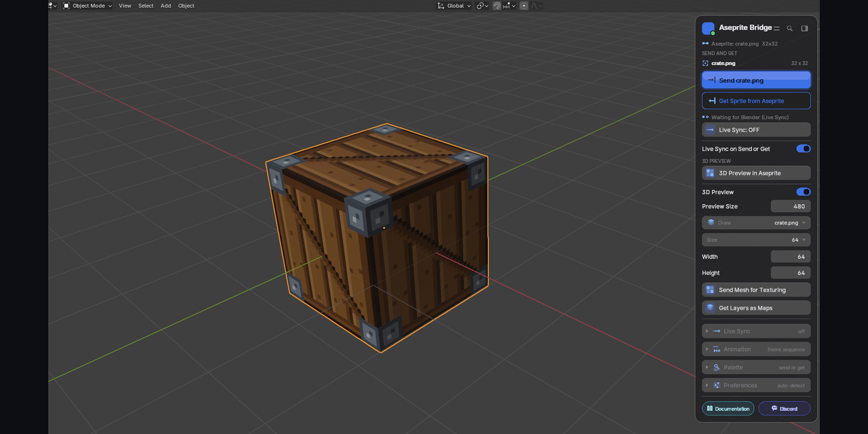The width and height of the screenshot is (868, 434).
Task: Open the Object Mode dropdown
Action: 88,5
